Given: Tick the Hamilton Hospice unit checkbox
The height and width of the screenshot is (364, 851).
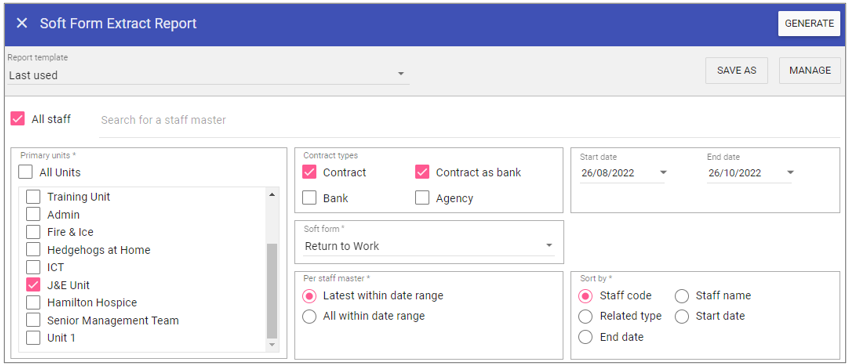Looking at the screenshot, I should click(33, 302).
